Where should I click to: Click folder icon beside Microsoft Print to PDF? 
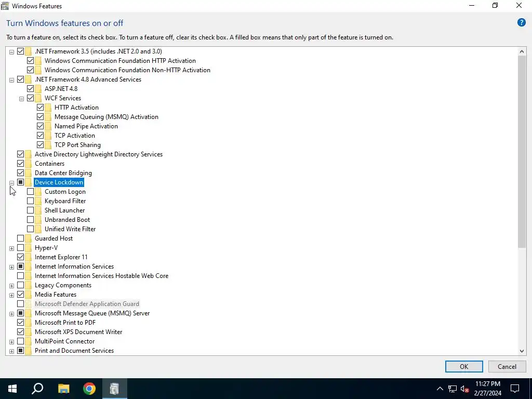(29, 323)
